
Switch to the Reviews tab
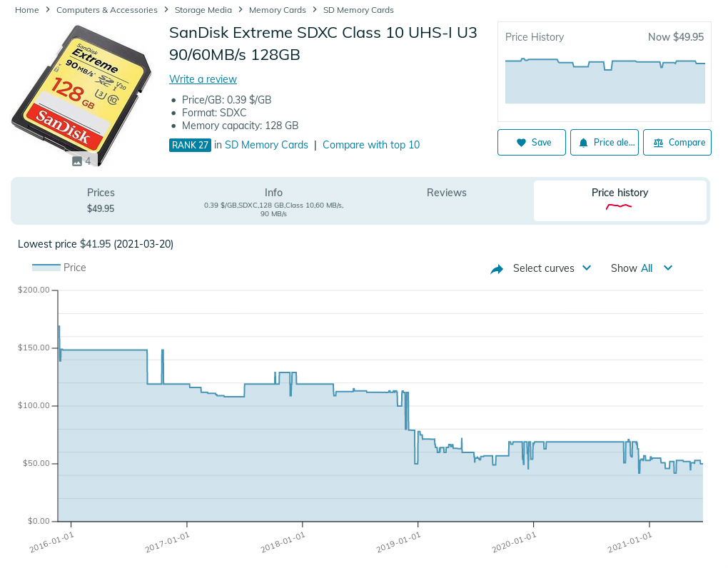coord(447,201)
